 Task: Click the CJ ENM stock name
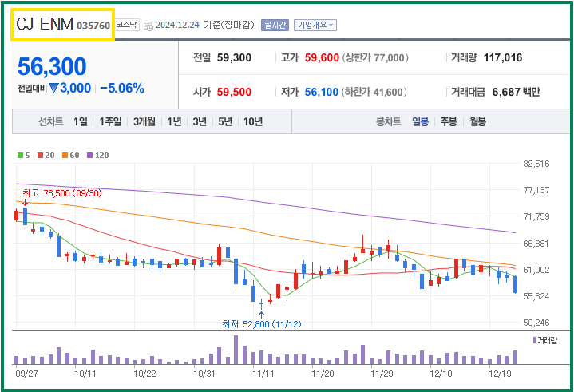tap(45, 24)
